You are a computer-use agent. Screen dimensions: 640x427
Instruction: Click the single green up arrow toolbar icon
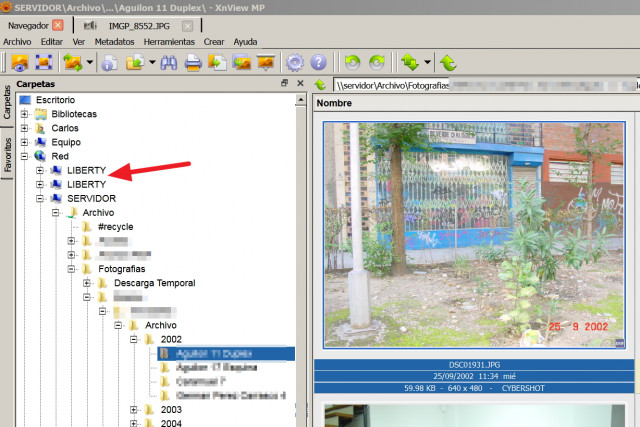pyautogui.click(x=448, y=62)
